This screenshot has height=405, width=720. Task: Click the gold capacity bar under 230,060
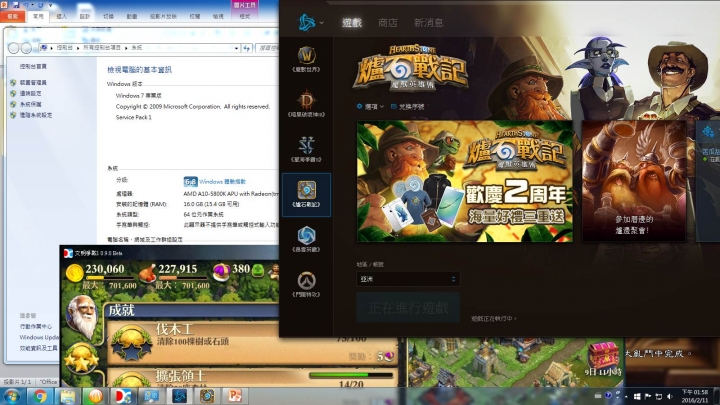pyautogui.click(x=110, y=278)
